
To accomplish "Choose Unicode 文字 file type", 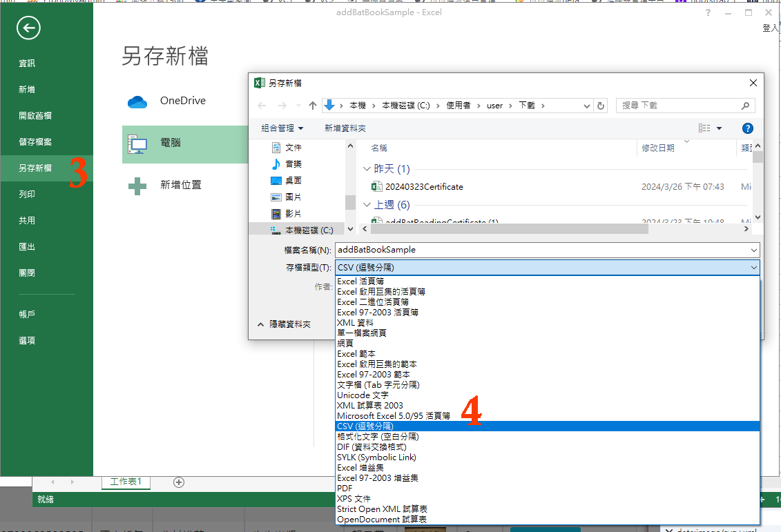I will [548, 395].
